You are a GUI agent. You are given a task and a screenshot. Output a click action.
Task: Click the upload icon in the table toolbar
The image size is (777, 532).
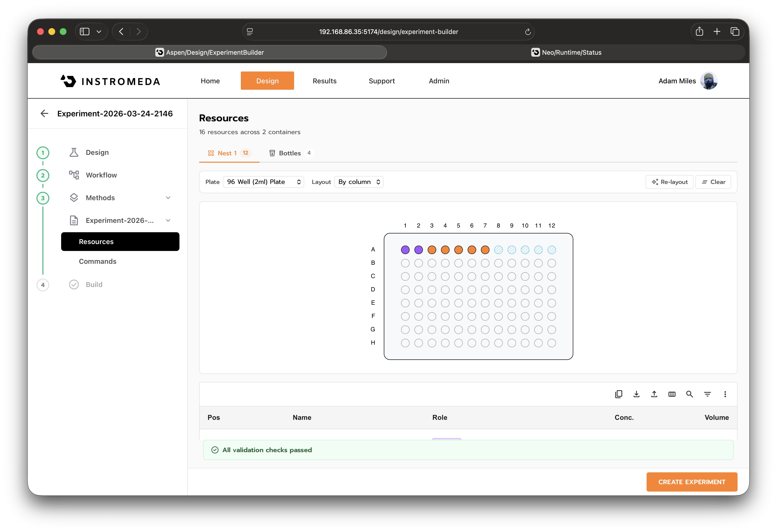tap(654, 394)
